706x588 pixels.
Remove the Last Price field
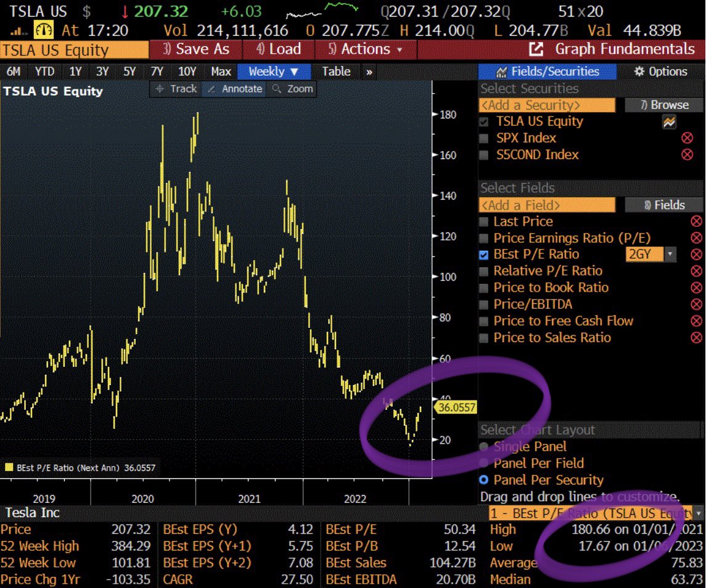(x=696, y=221)
